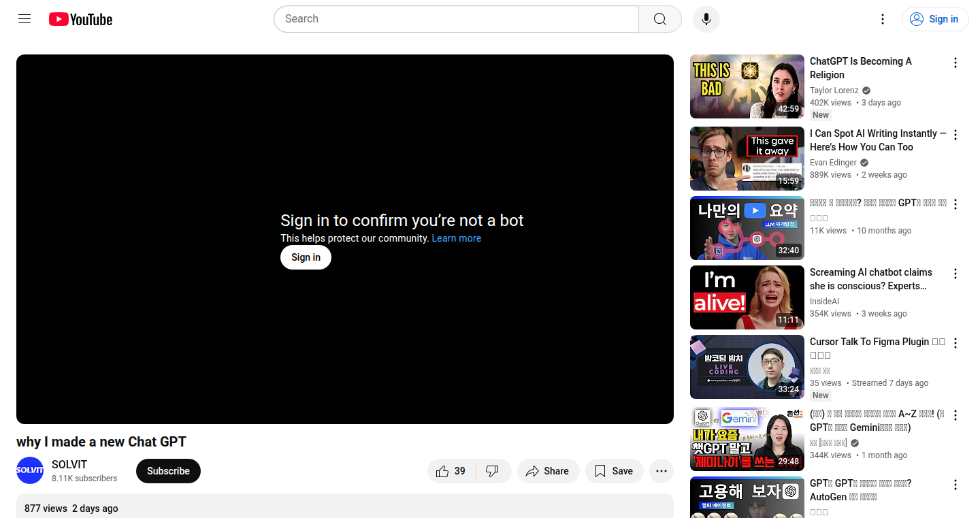Share the video

548,471
